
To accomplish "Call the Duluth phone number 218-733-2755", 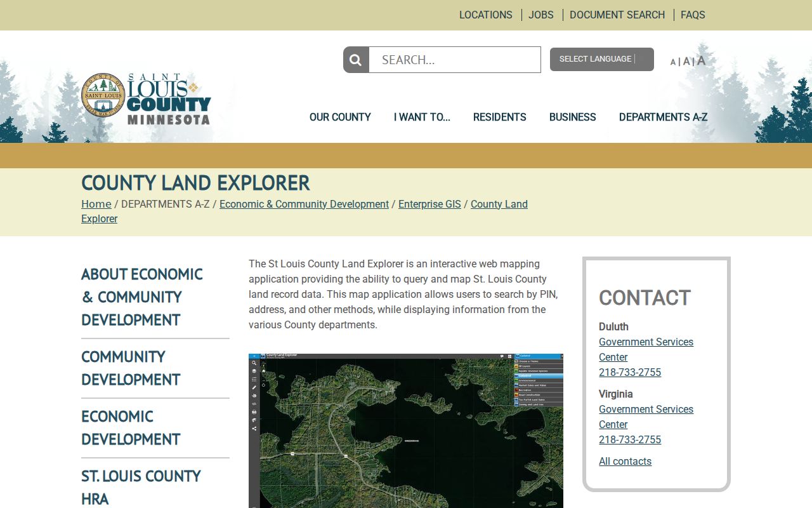I will pyautogui.click(x=630, y=372).
